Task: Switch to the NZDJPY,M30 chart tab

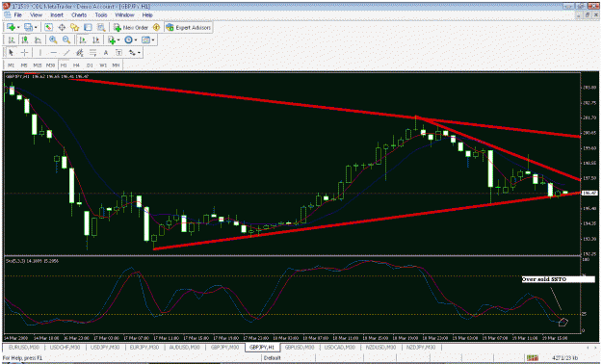Action: tap(421, 348)
